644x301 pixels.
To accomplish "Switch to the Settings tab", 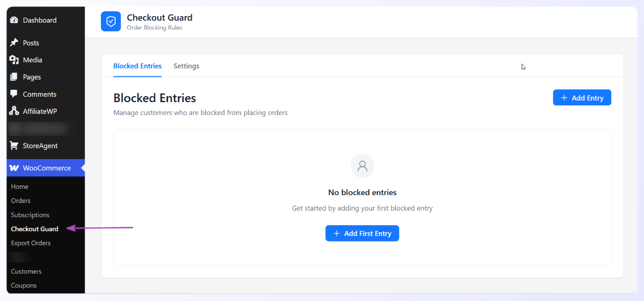I will 186,66.
